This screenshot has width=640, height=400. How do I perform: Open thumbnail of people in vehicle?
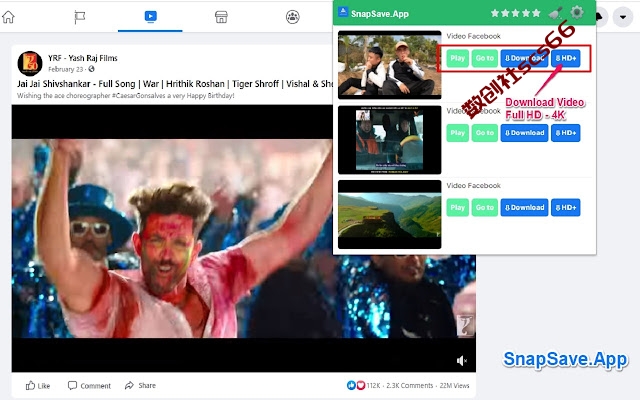point(389,140)
